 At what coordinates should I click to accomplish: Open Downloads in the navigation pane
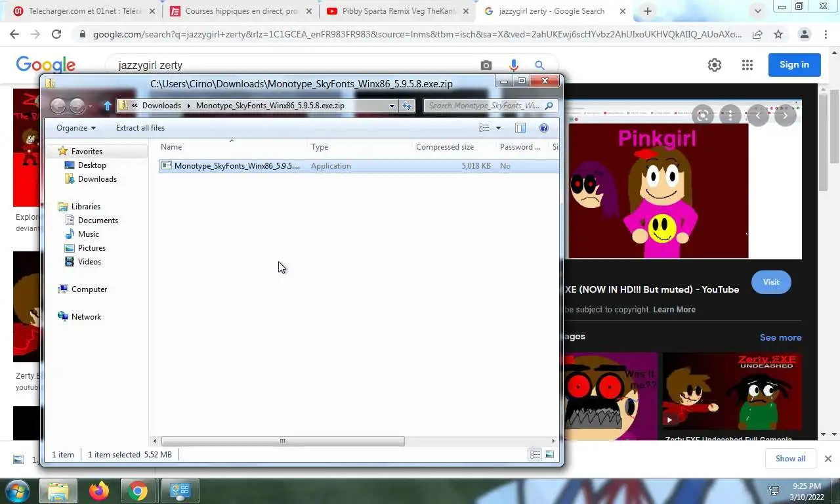97,179
